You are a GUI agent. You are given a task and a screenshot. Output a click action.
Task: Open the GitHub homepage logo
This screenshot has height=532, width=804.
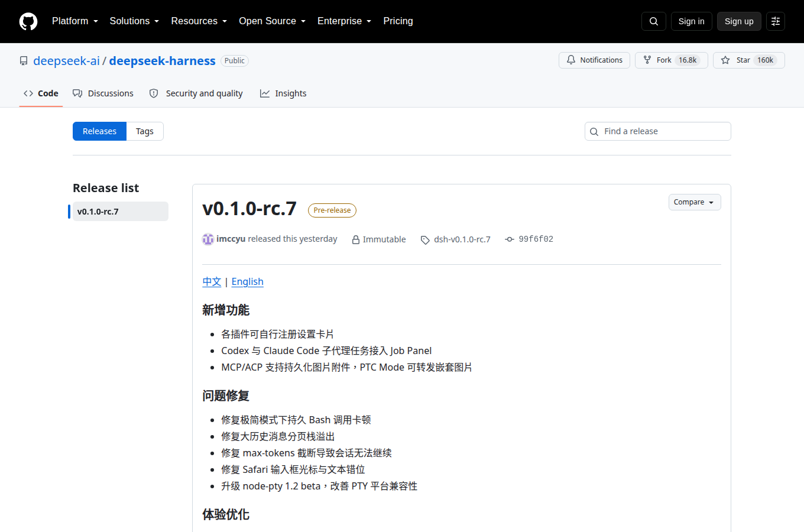click(28, 21)
